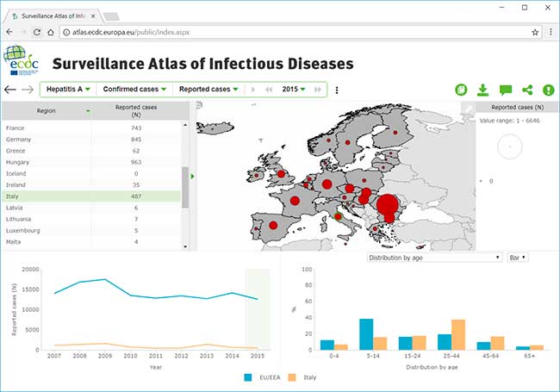
Task: Select the Greece row
Action: click(x=91, y=151)
